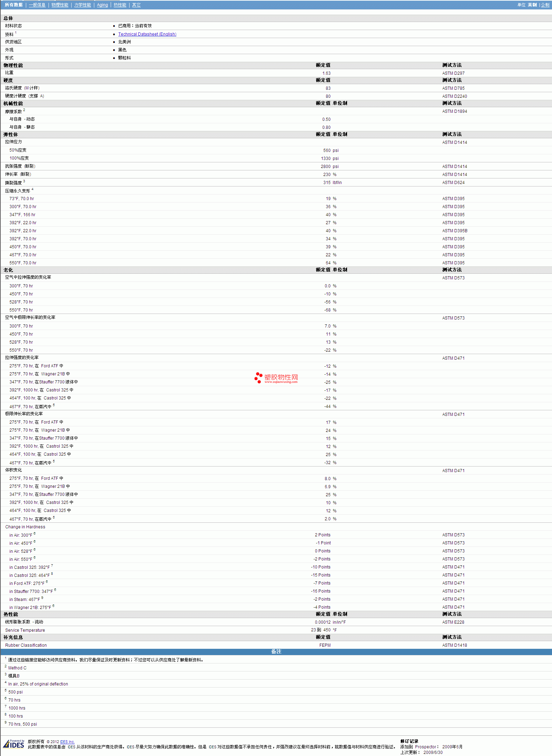Switch to the 一般信息 tab
The height and width of the screenshot is (756, 552).
click(x=37, y=5)
